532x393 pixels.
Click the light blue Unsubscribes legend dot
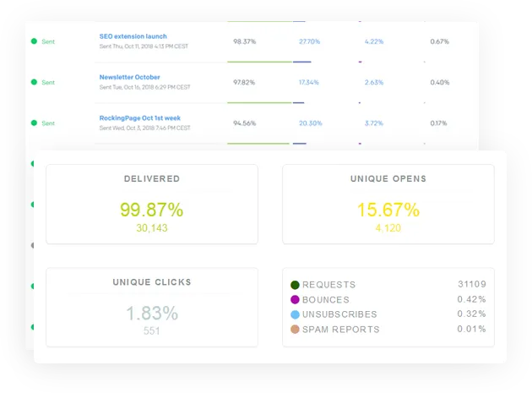point(295,314)
